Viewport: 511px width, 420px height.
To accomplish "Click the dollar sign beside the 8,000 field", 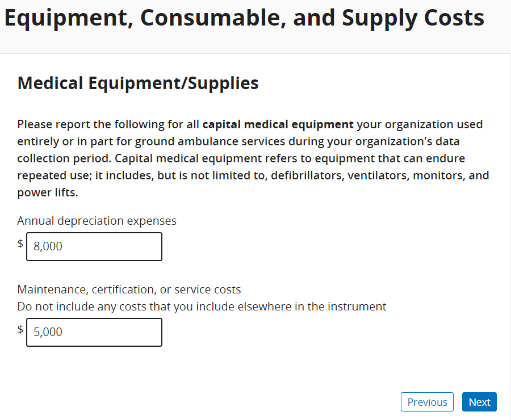I will (20, 243).
